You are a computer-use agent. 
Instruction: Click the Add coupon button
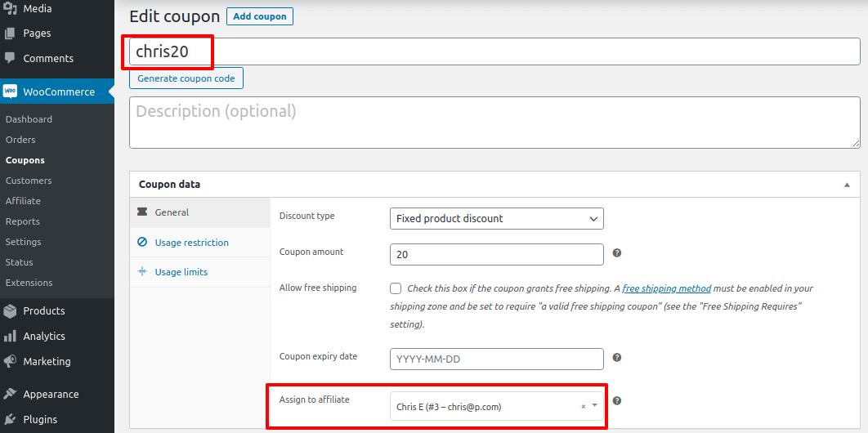coord(260,16)
